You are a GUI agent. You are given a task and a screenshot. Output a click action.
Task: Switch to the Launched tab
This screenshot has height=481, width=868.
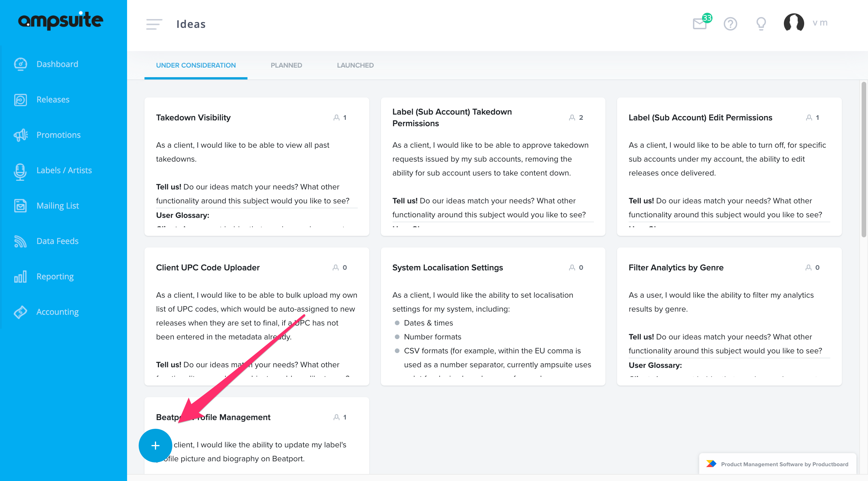tap(355, 65)
